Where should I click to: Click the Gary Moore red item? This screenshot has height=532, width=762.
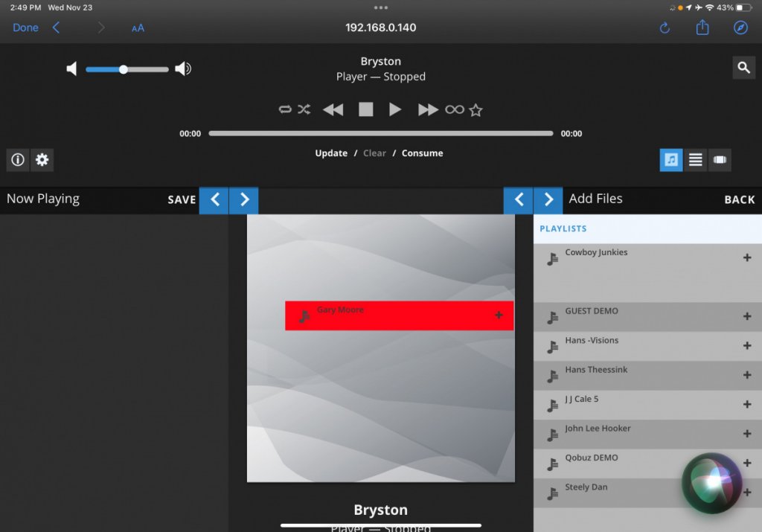click(399, 315)
